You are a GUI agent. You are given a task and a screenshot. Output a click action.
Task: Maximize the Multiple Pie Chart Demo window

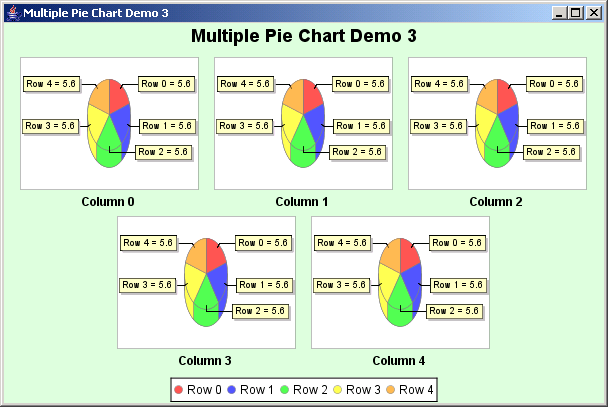coord(576,13)
